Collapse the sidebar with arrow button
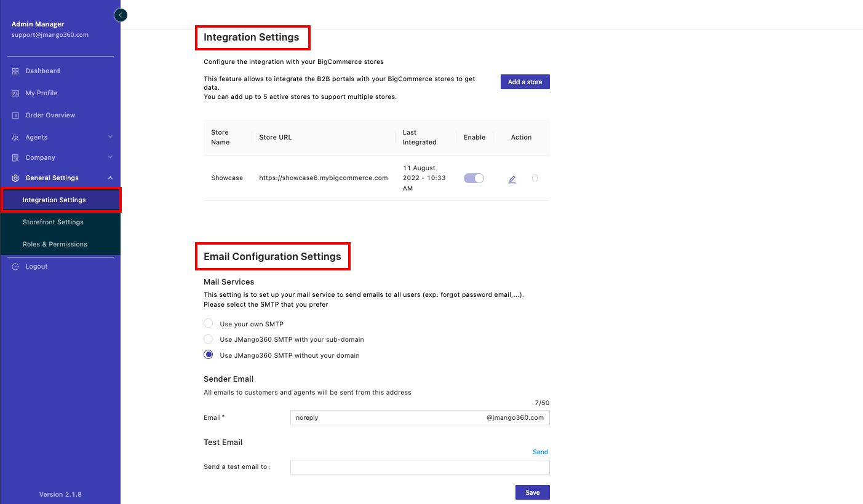The height and width of the screenshot is (504, 863). point(121,15)
